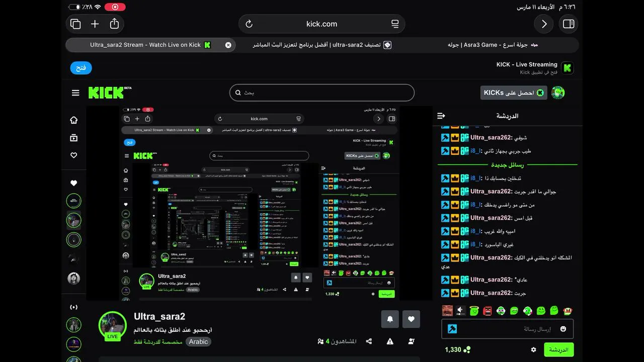Click the filled heart sidebar section icon
Viewport: 644px width, 362px height.
[74, 183]
